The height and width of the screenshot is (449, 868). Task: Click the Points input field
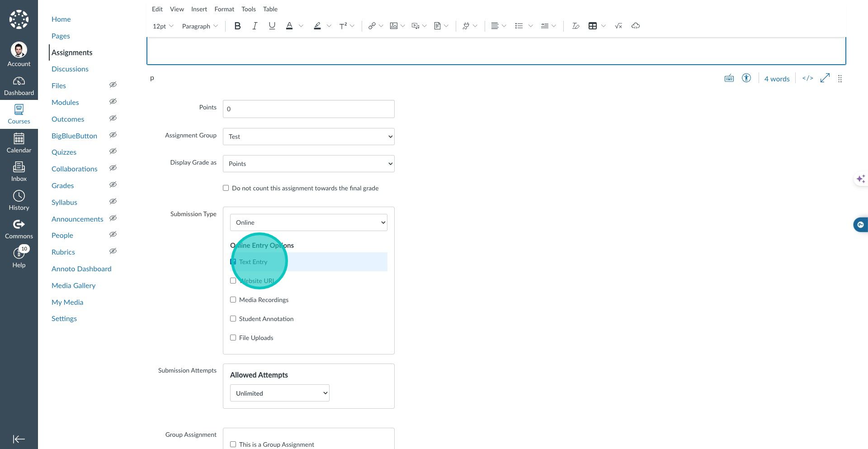(x=308, y=109)
